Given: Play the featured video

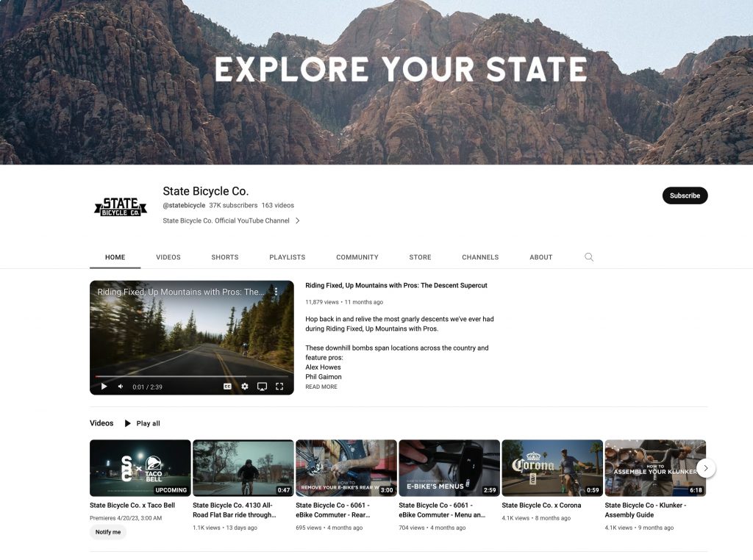Looking at the screenshot, I should [104, 387].
